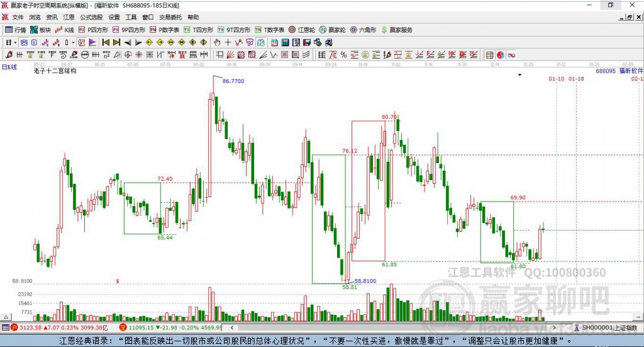
Task: Open the 9T四方形 tool
Action: [x=234, y=30]
